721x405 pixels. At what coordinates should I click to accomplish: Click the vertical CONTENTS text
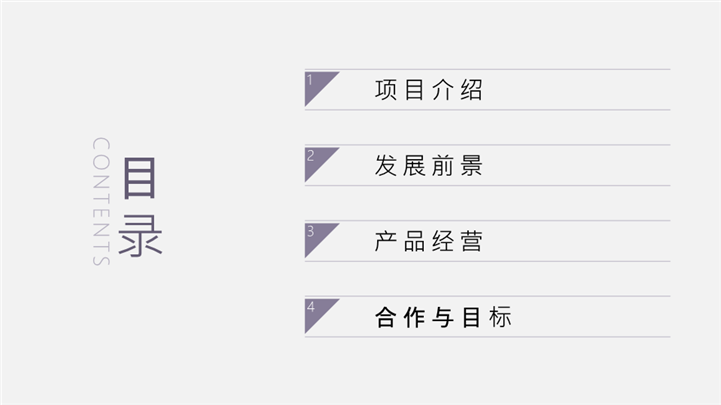click(100, 202)
